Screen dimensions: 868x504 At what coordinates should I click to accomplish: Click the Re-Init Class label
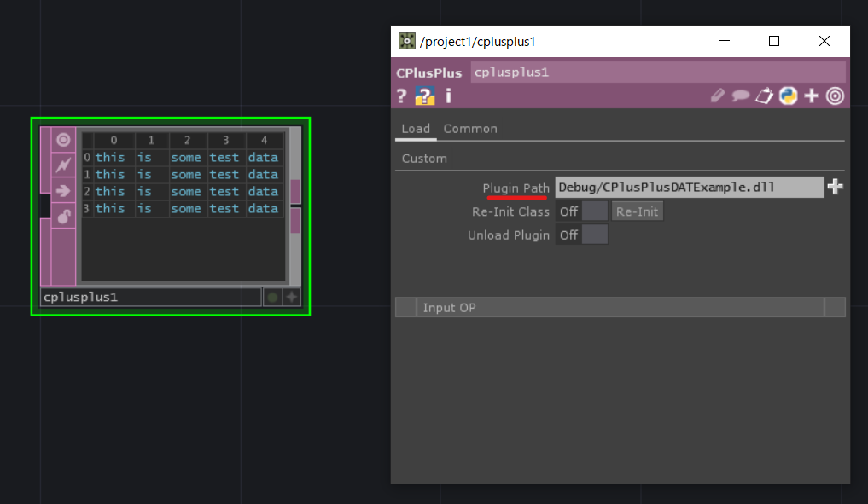click(x=510, y=211)
